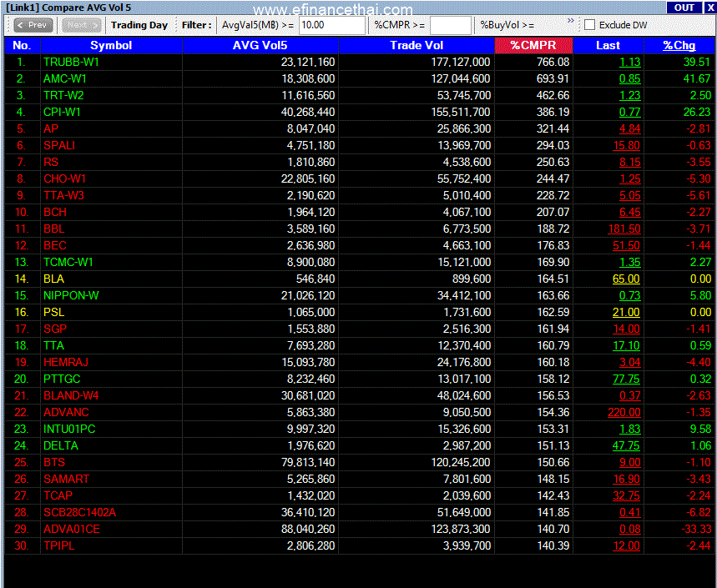Select the PTTGC symbol
Viewport: 717px width, 588px height.
coord(62,379)
